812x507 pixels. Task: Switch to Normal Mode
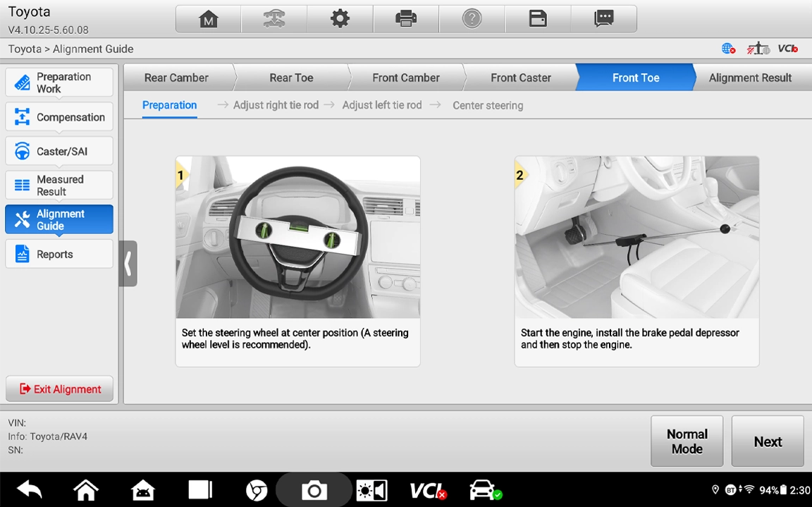click(x=687, y=441)
